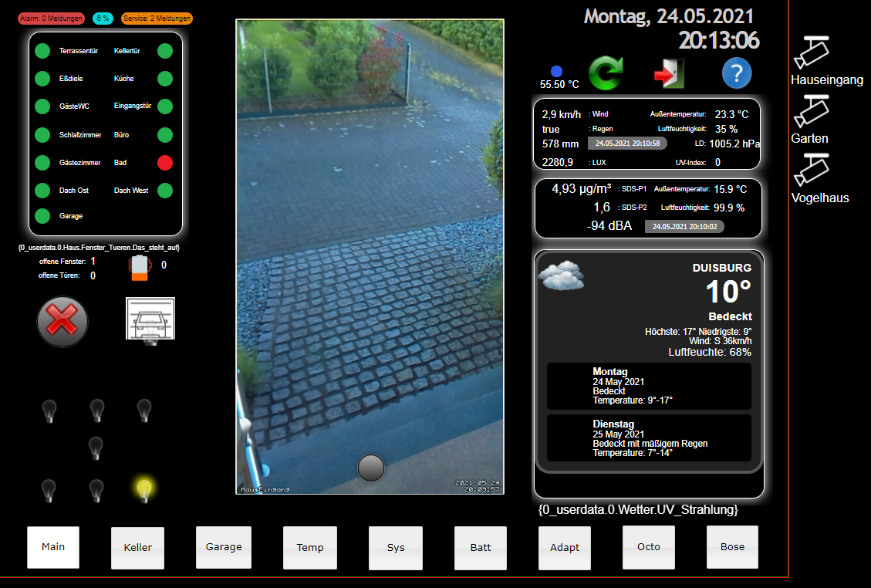This screenshot has height=588, width=871.
Task: Click the green status dot for Kellertür
Action: (165, 51)
